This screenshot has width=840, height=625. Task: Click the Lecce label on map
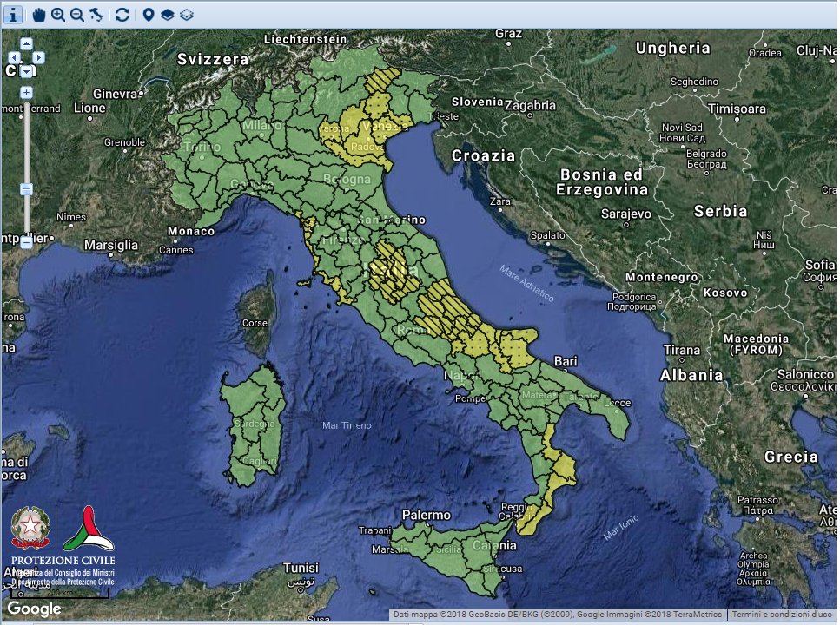[618, 403]
